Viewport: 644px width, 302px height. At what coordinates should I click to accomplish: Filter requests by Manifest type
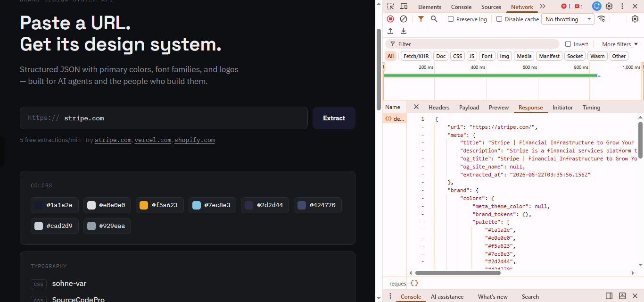(549, 56)
